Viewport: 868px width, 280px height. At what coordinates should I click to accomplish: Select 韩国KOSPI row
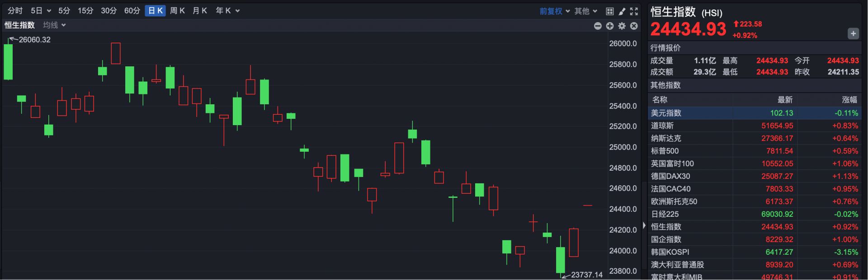point(755,252)
